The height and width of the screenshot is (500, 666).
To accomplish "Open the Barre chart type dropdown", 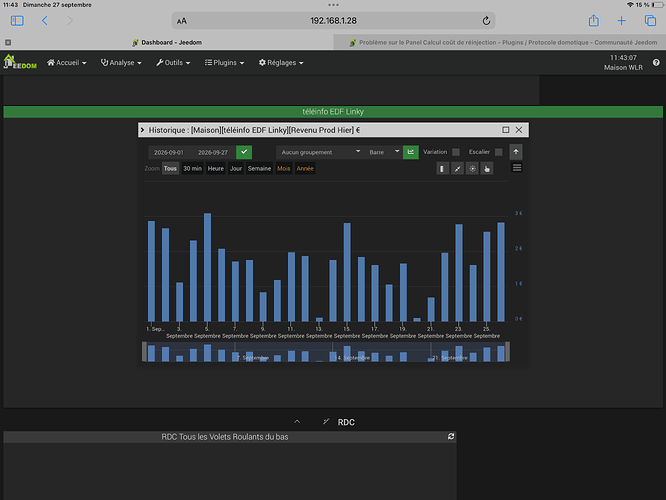I will [x=384, y=152].
